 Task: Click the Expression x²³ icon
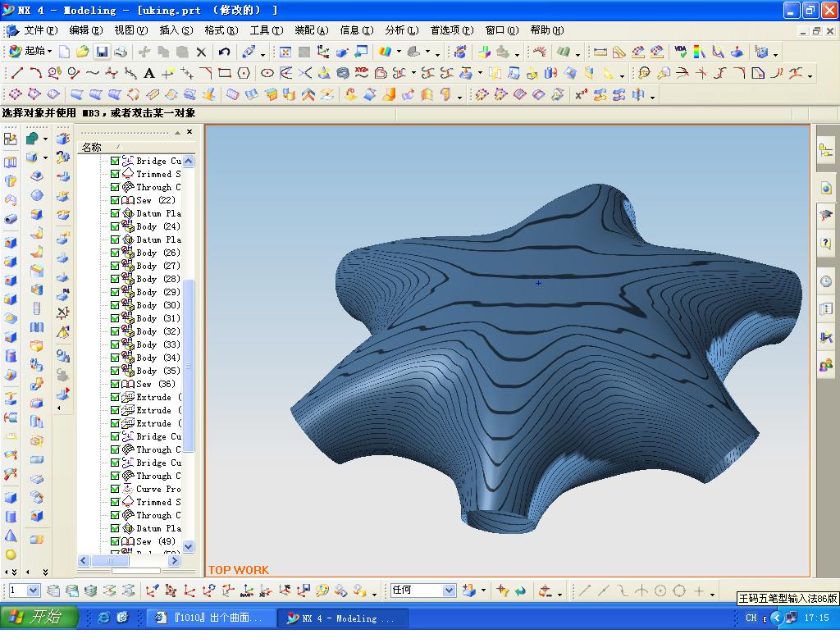581,95
